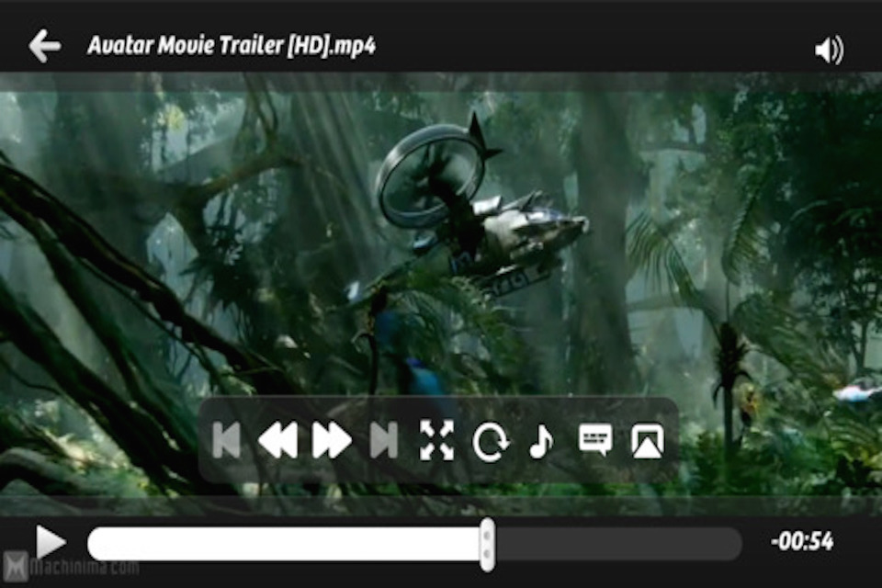Open AirPlay output options
Image resolution: width=882 pixels, height=588 pixels.
[x=647, y=441]
